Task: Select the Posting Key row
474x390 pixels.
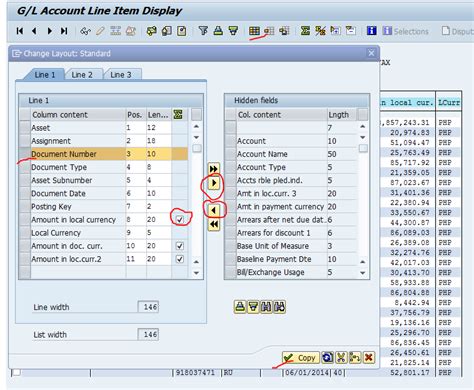Action: (103, 207)
